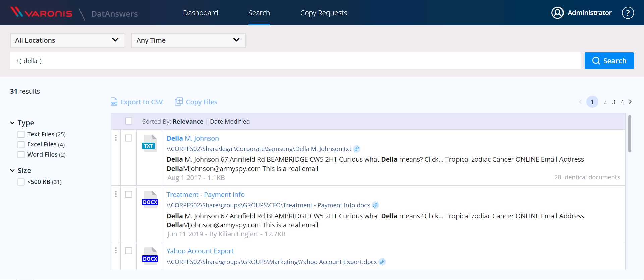Click the blue Search button
Screen dimensions: 644x280
[x=609, y=61]
